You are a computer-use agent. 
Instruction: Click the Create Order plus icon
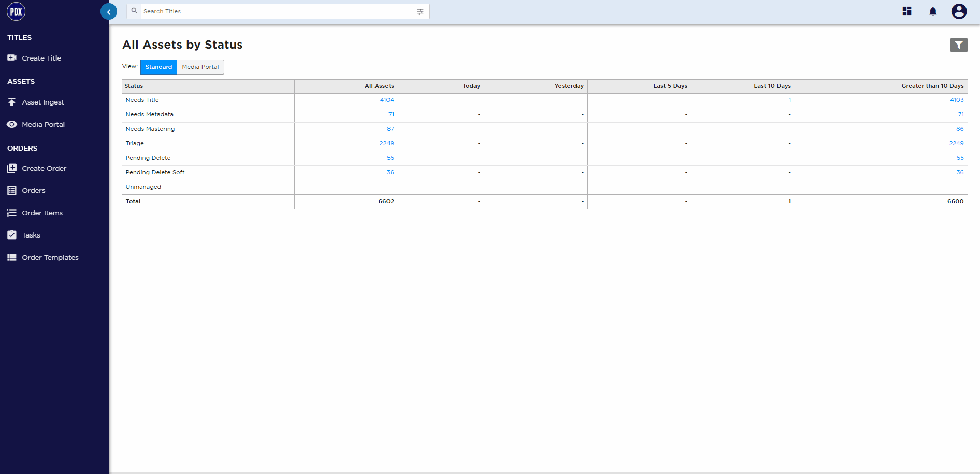click(x=12, y=168)
